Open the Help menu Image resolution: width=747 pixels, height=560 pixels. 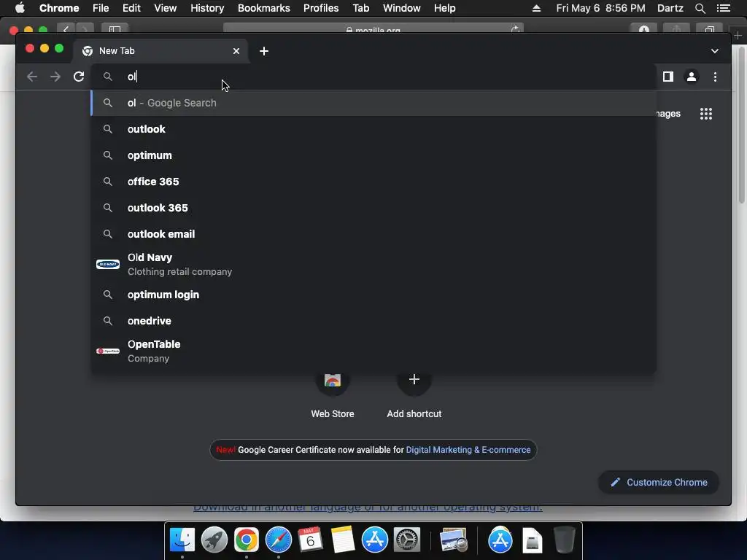(x=444, y=8)
